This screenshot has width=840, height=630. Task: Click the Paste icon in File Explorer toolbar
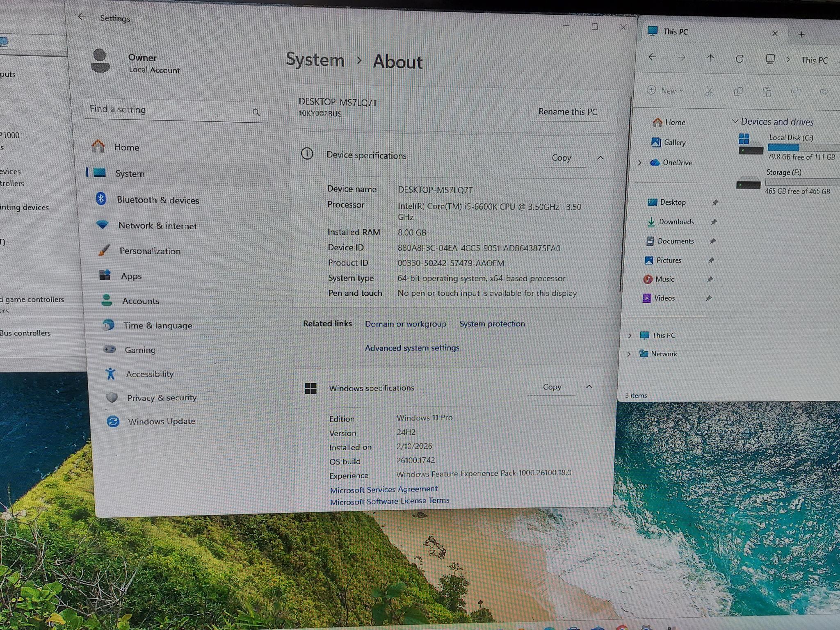(767, 92)
